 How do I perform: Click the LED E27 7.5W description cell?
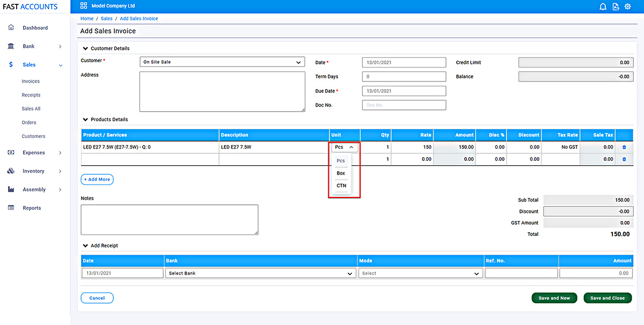click(274, 147)
